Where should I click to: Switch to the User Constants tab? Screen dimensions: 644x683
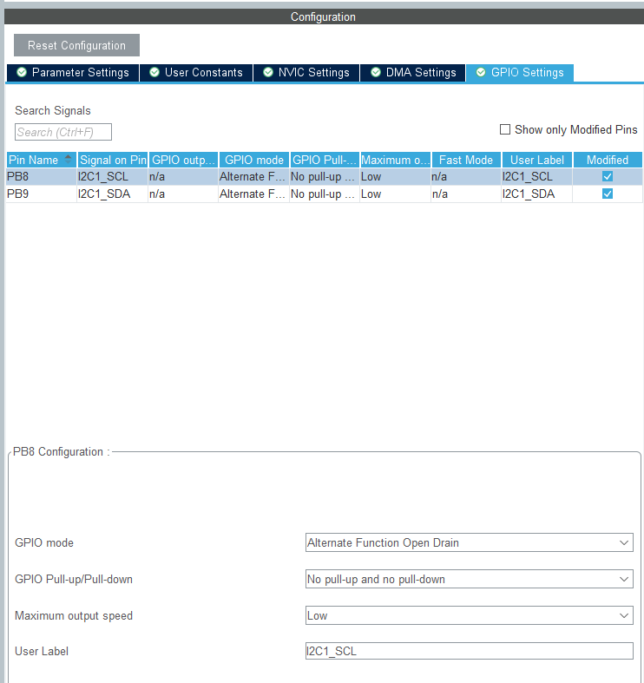point(196,73)
